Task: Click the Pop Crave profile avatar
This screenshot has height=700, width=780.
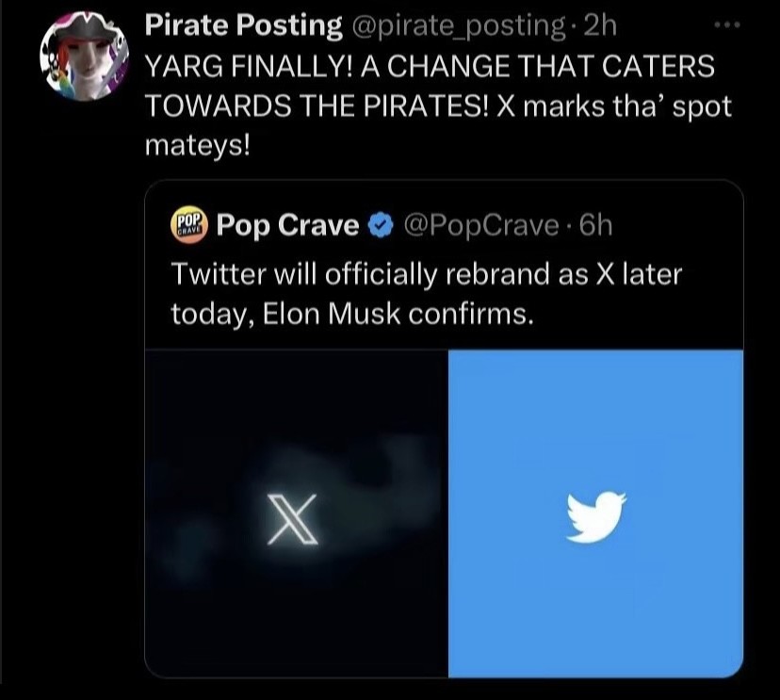Action: tap(188, 226)
